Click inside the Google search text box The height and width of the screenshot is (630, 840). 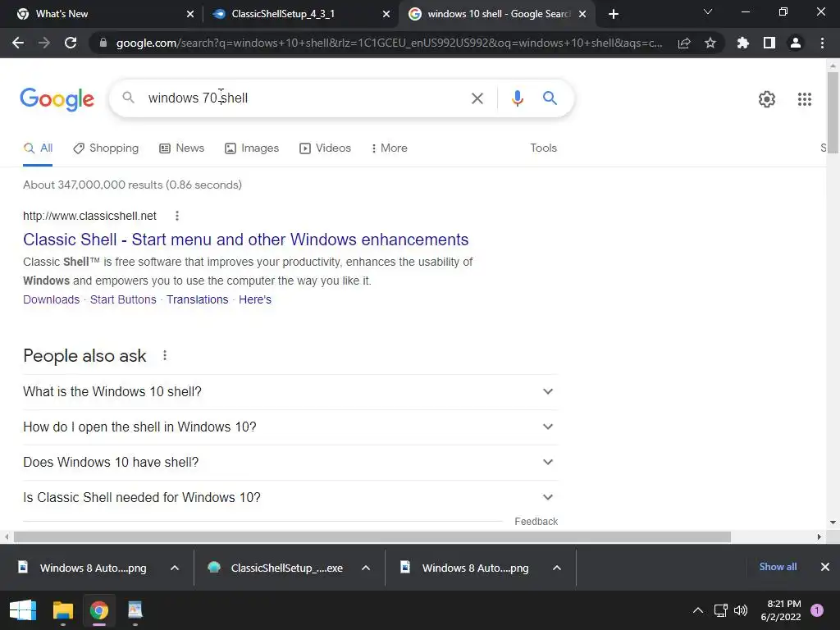tap(305, 98)
